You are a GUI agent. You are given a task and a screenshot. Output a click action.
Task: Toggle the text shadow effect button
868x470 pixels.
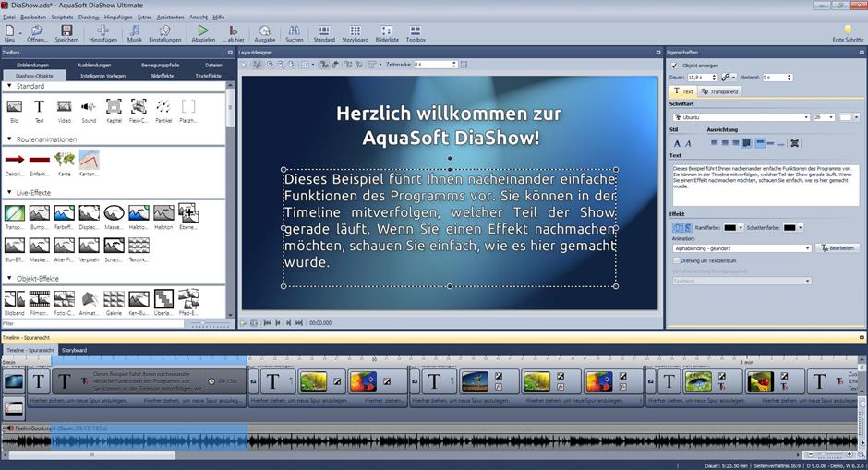(x=688, y=227)
